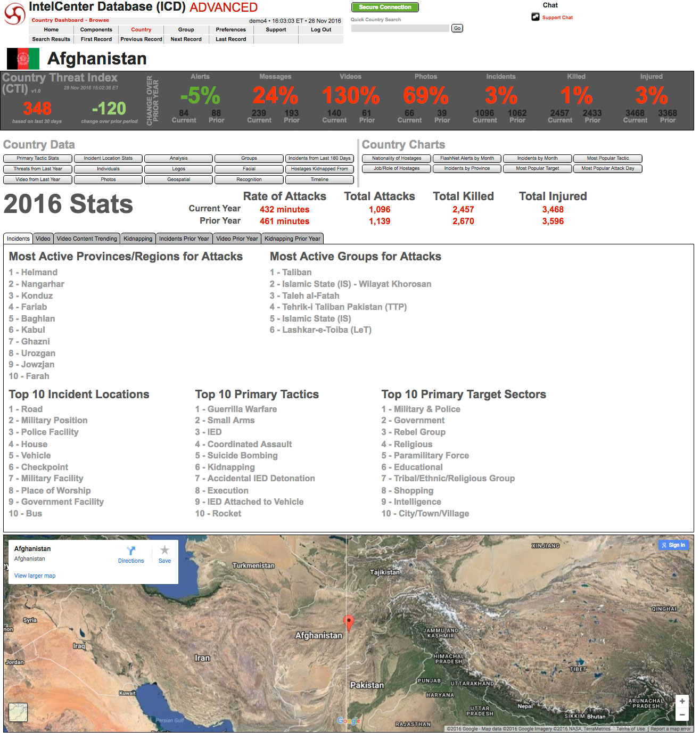Image resolution: width=700 pixels, height=739 pixels.
Task: Open the Country menu item
Action: [141, 30]
